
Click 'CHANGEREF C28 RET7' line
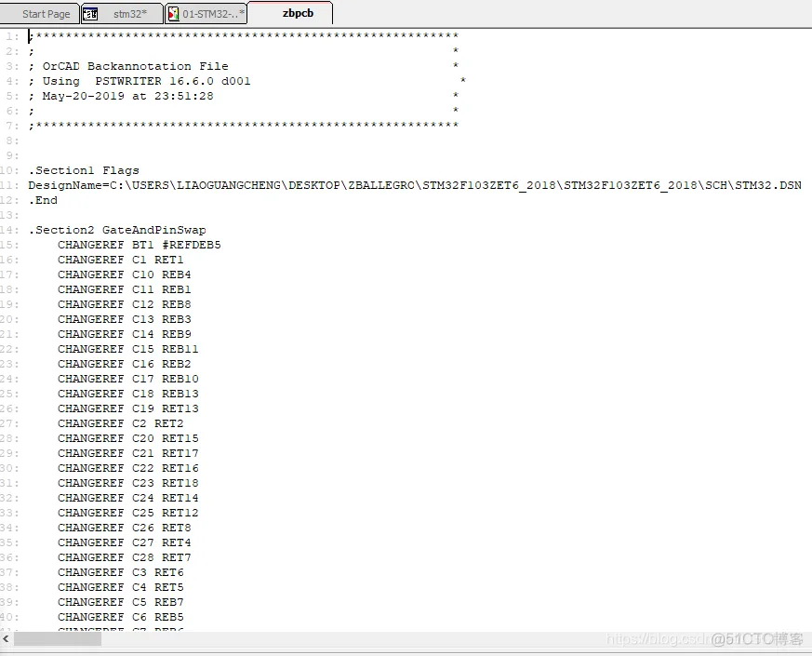[125, 558]
